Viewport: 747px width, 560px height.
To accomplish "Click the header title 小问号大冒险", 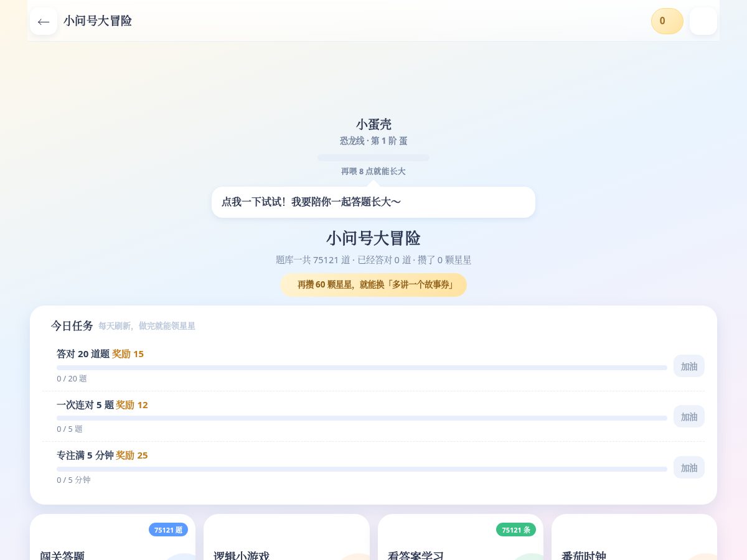I will [x=98, y=21].
